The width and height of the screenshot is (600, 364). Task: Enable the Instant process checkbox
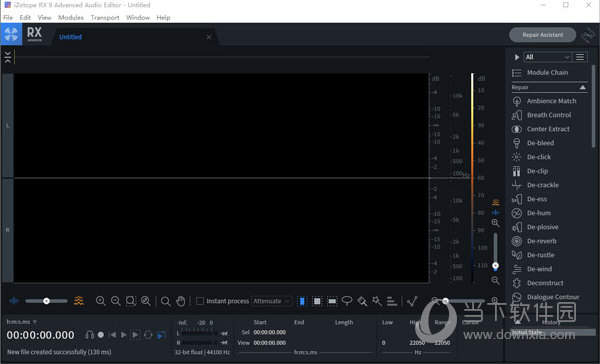coord(200,301)
